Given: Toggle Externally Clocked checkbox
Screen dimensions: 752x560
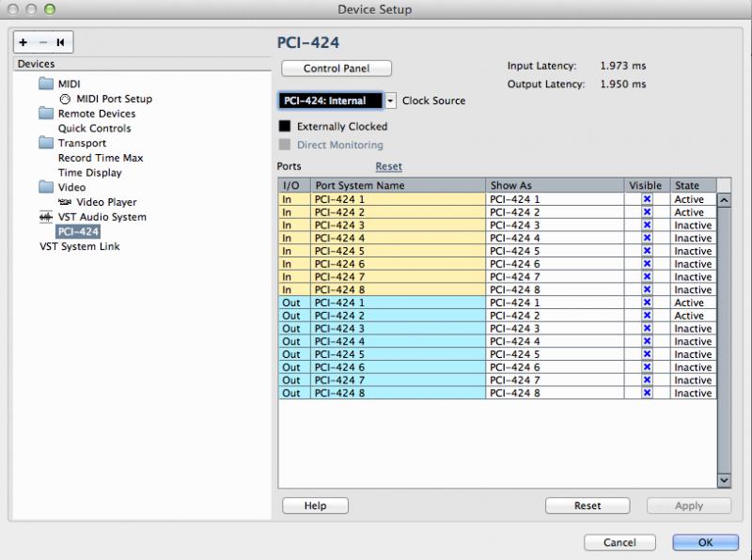Looking at the screenshot, I should click(x=285, y=126).
